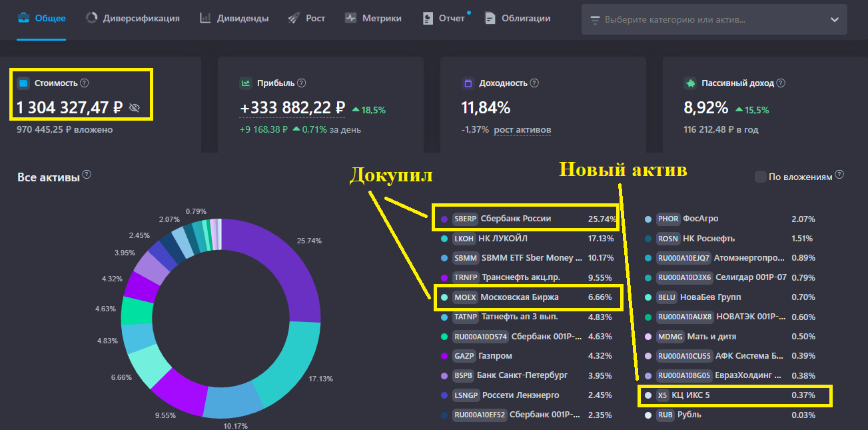Click help icon next to Прибыль
The height and width of the screenshot is (430, 868).
click(x=301, y=83)
